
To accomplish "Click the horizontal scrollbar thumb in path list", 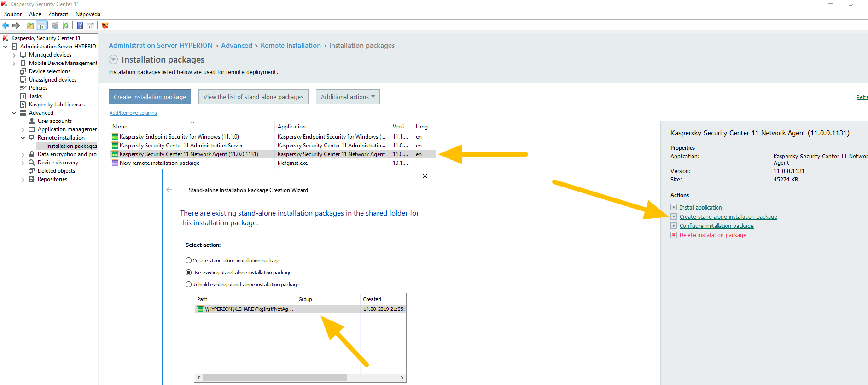I will pyautogui.click(x=274, y=378).
